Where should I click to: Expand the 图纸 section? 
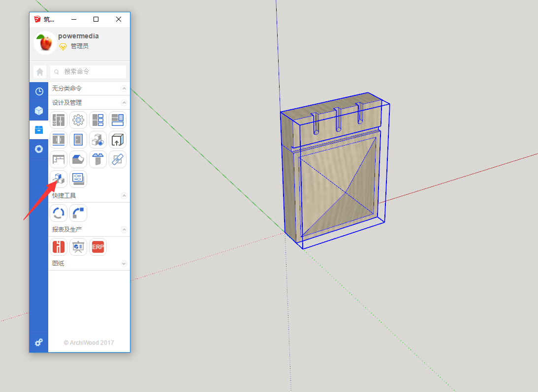coord(124,264)
